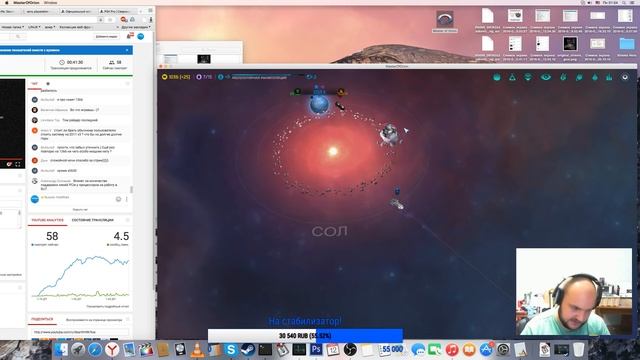Click the chat message input field
The image size is (640, 360).
77,199
